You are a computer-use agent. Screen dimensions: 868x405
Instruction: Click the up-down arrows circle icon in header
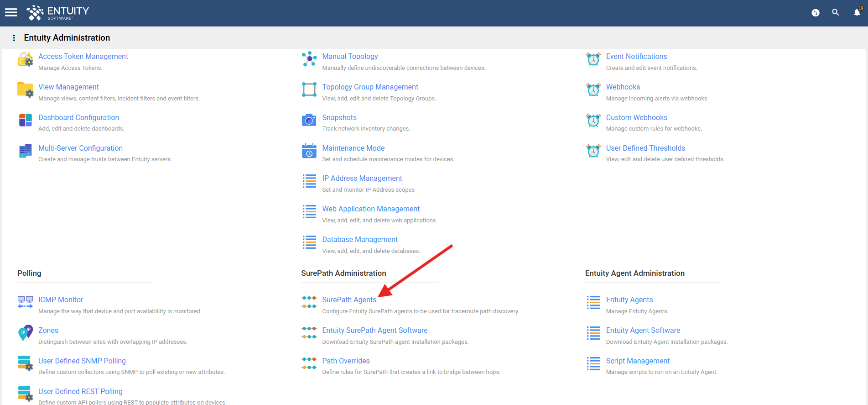point(816,13)
